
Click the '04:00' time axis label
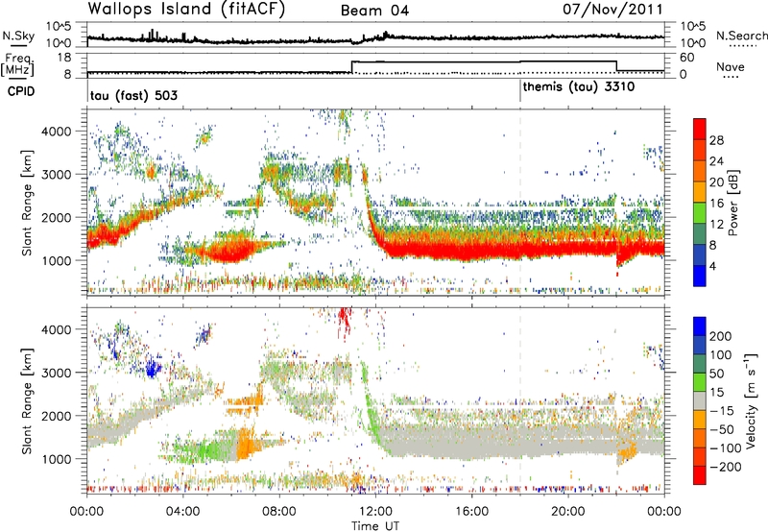point(183,512)
